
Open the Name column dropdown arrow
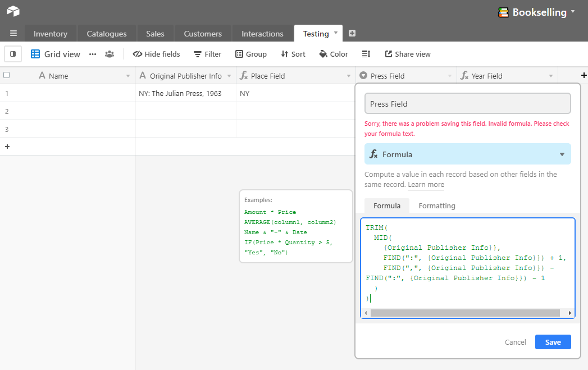pos(128,76)
